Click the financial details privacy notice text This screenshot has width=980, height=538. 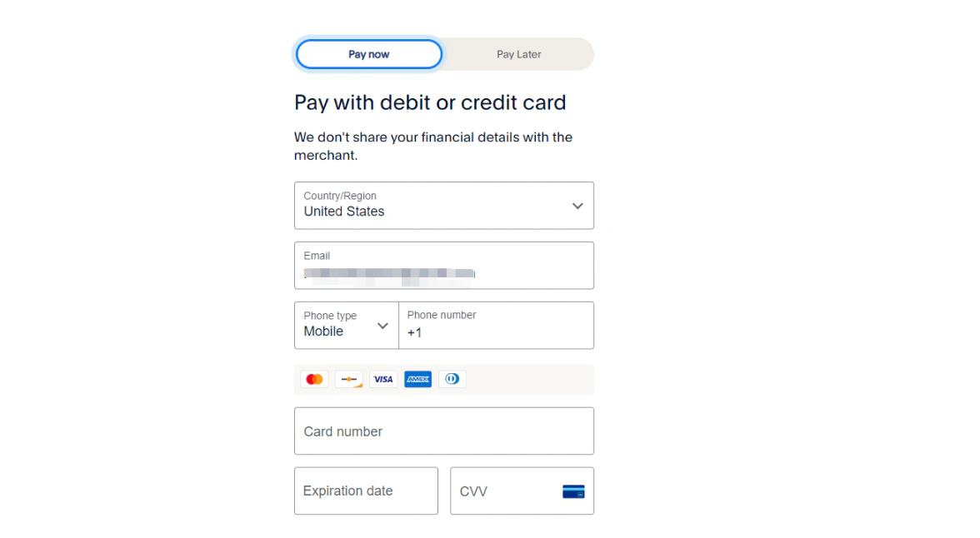[432, 146]
